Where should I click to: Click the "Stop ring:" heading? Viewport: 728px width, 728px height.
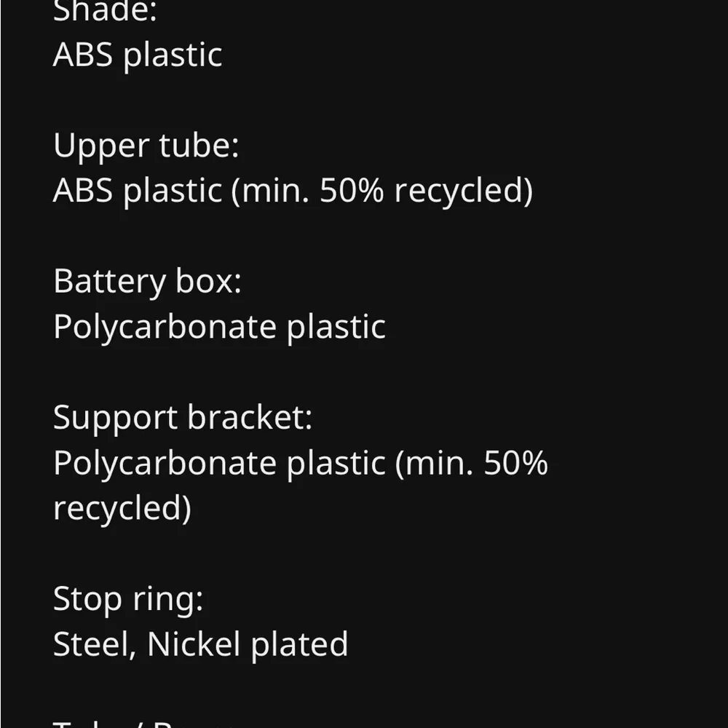[129, 600]
